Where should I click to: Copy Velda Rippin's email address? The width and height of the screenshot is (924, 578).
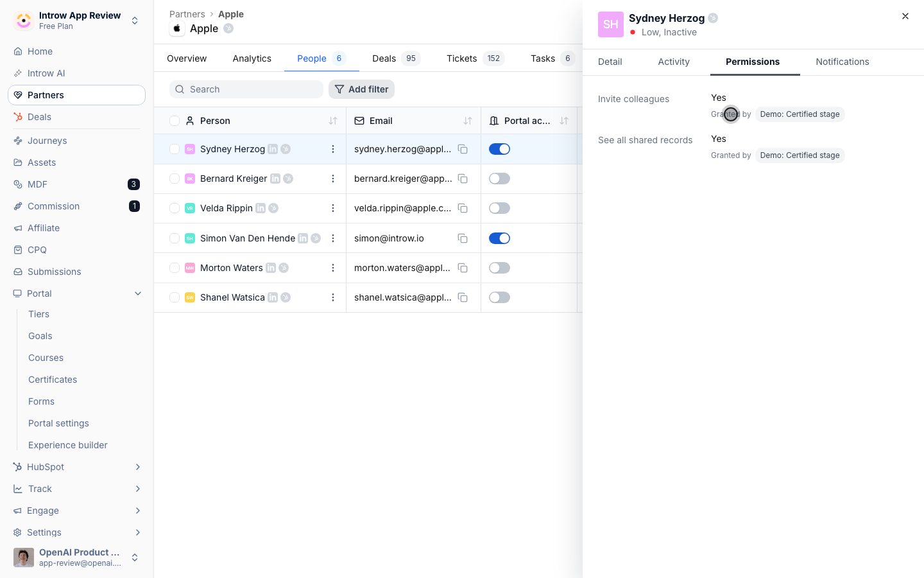[x=463, y=208]
